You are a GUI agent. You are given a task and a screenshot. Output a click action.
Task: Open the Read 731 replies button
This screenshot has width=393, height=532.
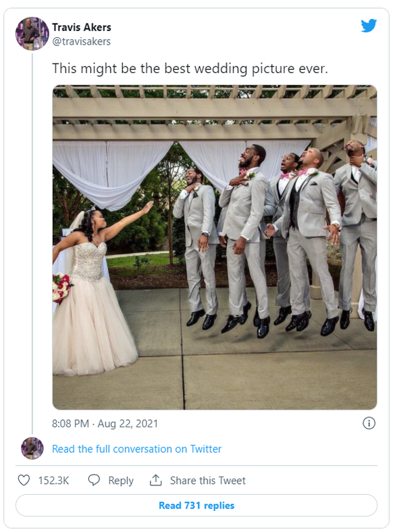point(196,506)
